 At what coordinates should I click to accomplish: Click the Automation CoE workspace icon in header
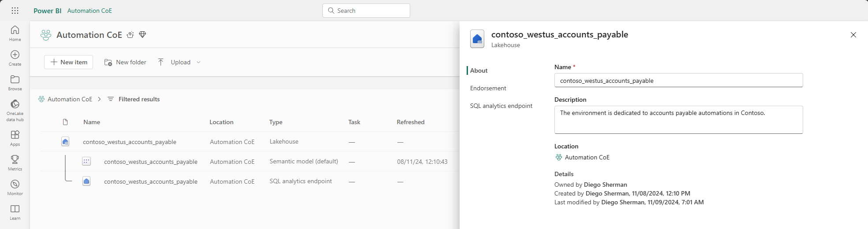click(x=46, y=35)
